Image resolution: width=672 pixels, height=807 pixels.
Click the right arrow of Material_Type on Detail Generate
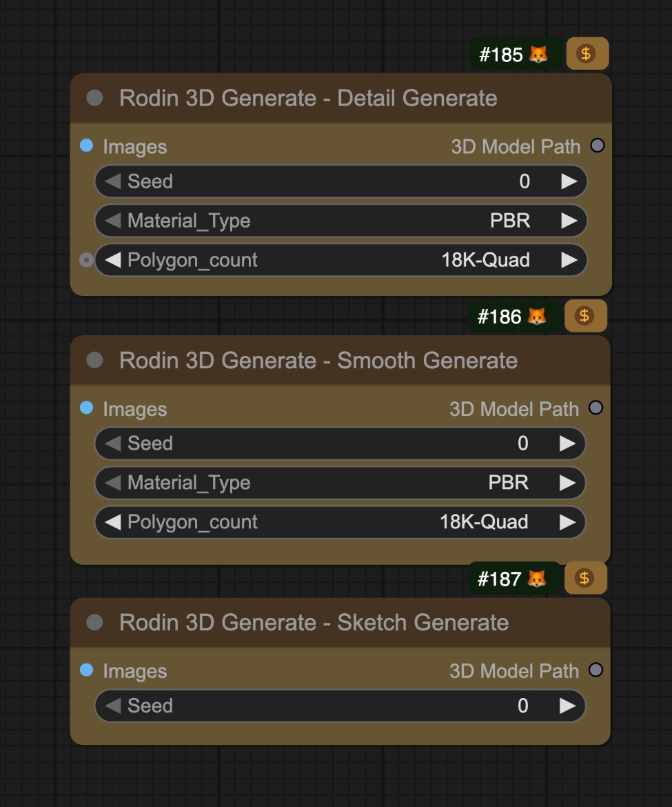tap(570, 221)
